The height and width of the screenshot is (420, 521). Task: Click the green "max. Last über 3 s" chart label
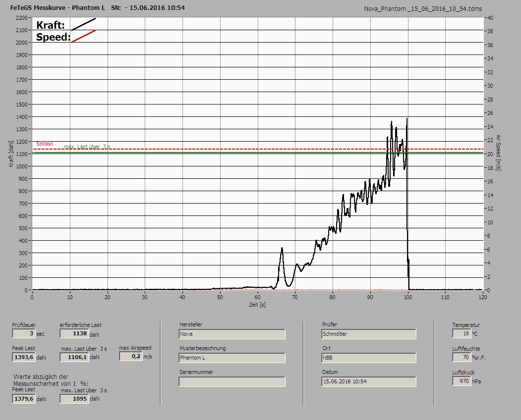pos(87,147)
